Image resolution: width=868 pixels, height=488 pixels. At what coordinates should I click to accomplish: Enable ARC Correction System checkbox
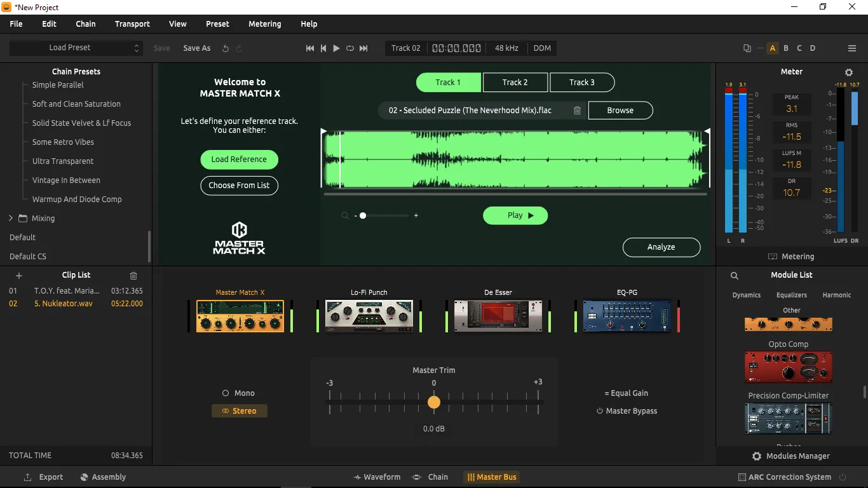tap(742, 477)
